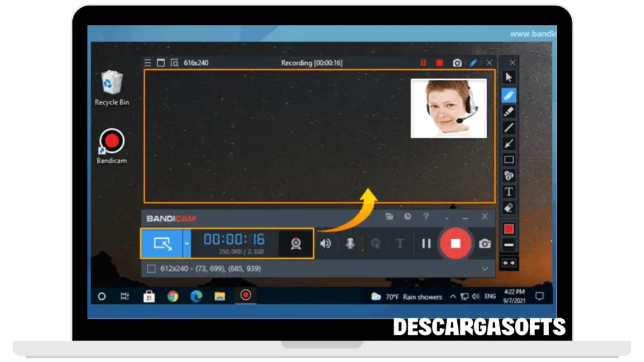Select the numbering effect tool
Viewport: 644px width, 362px height.
pos(509,175)
